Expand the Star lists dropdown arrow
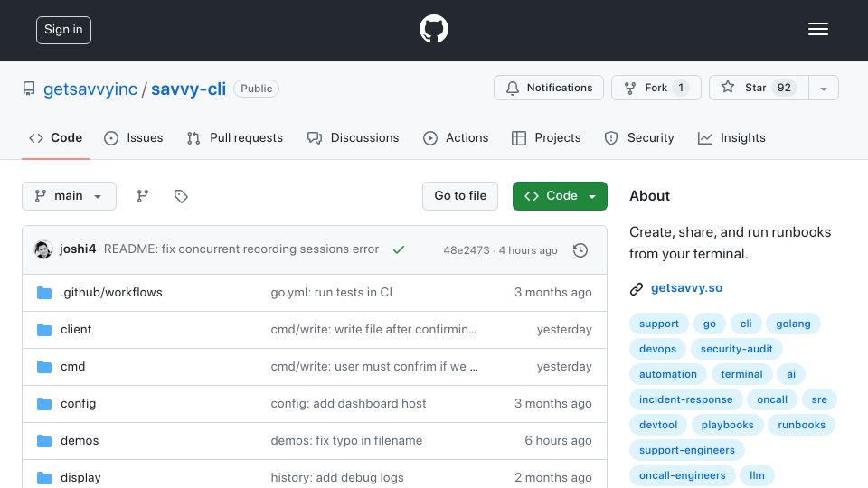The width and height of the screenshot is (868, 488). coord(824,89)
